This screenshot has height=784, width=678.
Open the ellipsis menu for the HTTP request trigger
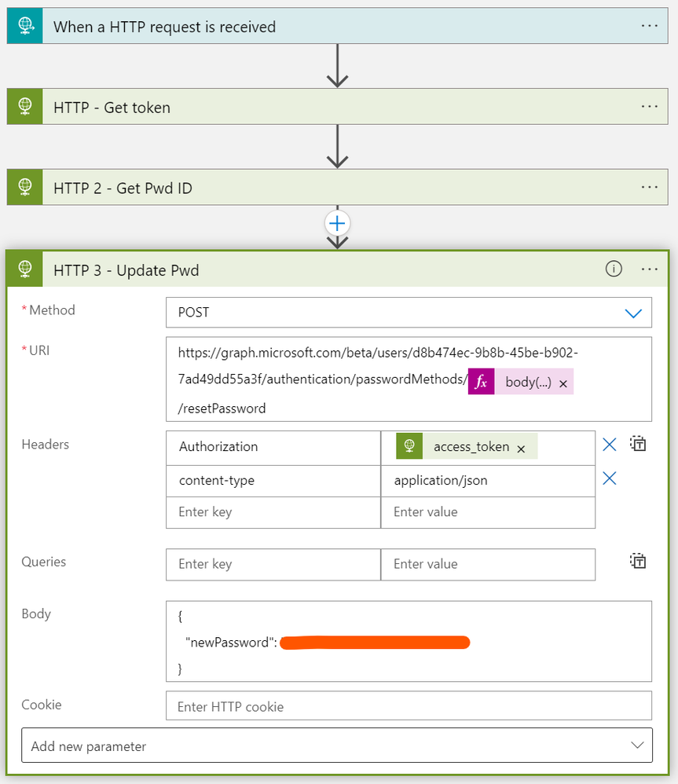pos(650,26)
